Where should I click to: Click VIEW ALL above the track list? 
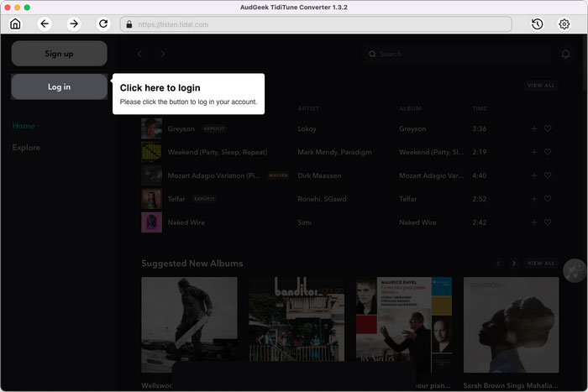pyautogui.click(x=541, y=86)
